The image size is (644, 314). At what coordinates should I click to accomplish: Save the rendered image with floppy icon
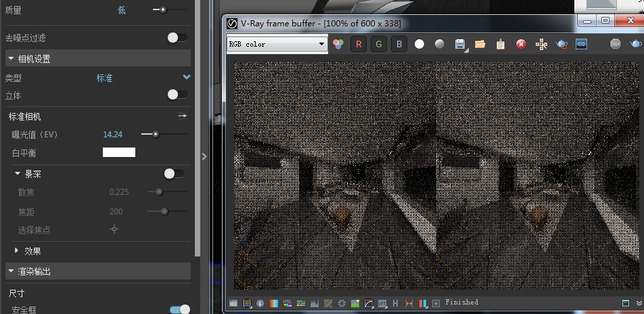tap(460, 44)
